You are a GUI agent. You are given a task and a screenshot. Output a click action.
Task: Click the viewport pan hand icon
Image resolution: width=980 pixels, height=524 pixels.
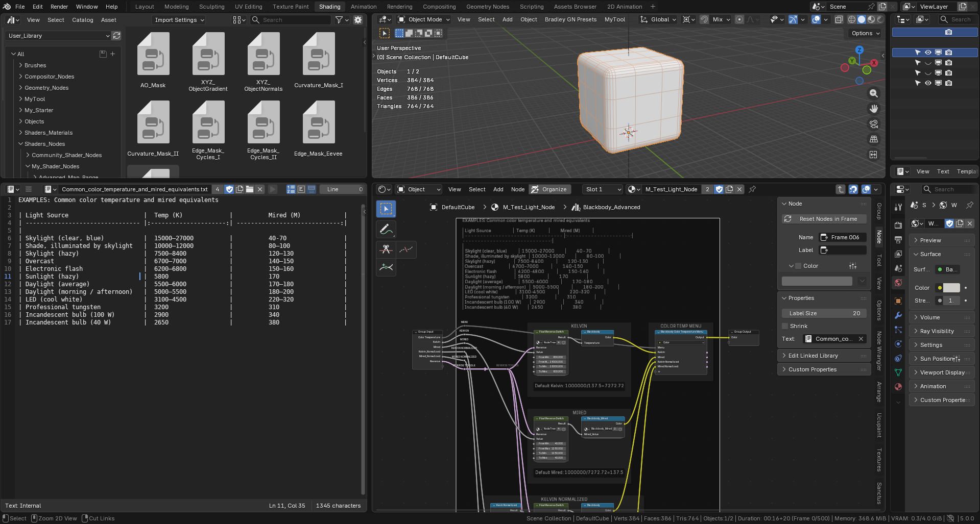874,109
